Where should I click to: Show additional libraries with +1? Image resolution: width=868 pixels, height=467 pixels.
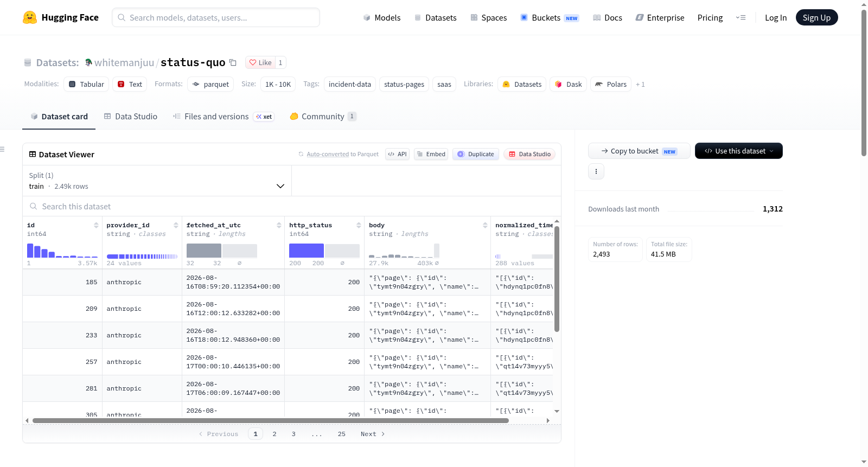tap(640, 84)
